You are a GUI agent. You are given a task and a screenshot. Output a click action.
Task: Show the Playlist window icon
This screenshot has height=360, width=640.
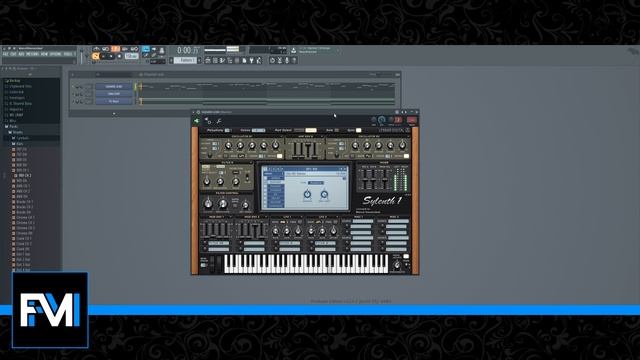point(208,60)
